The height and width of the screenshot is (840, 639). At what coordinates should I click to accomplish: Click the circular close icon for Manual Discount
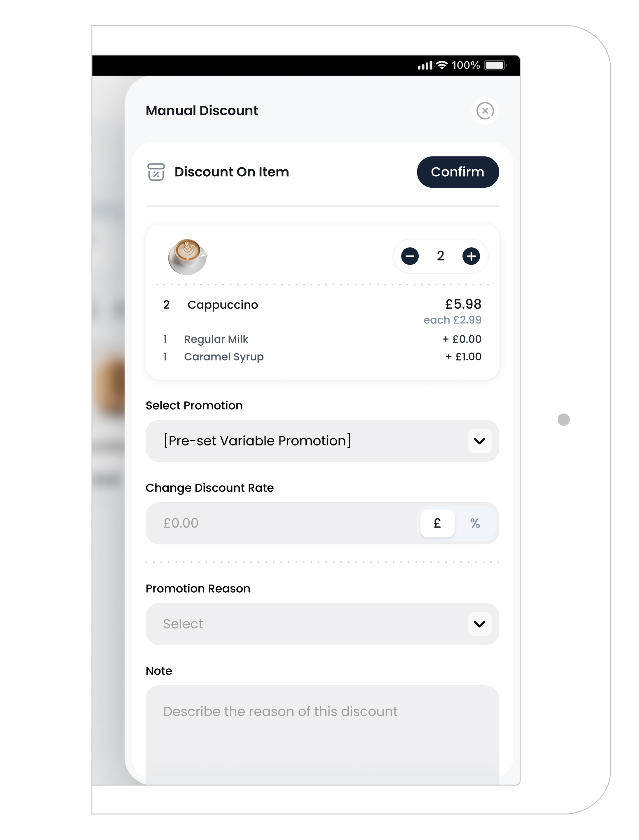485,110
